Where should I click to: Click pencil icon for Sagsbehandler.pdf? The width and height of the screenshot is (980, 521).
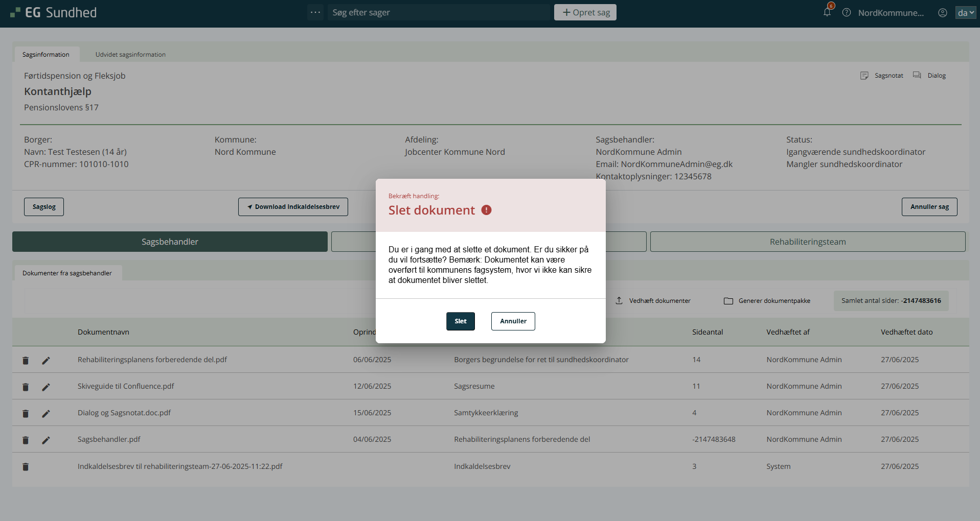point(46,440)
